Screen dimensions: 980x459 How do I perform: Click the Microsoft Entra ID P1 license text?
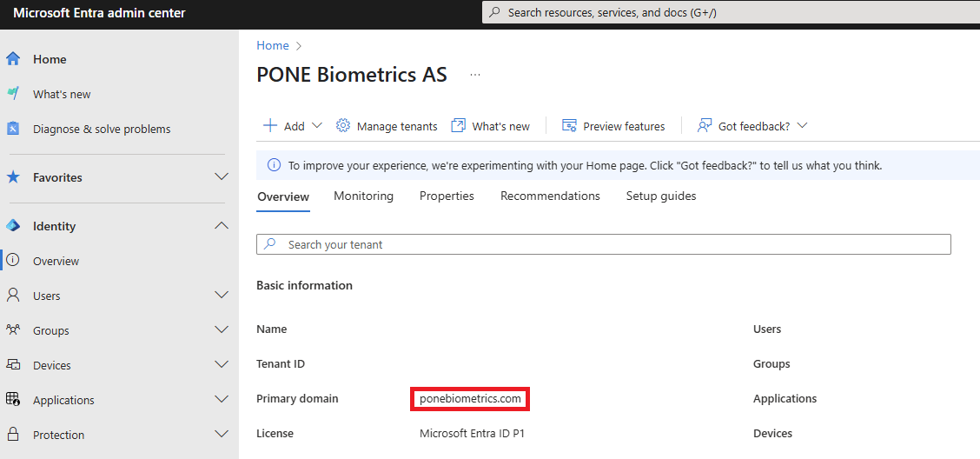pyautogui.click(x=472, y=434)
